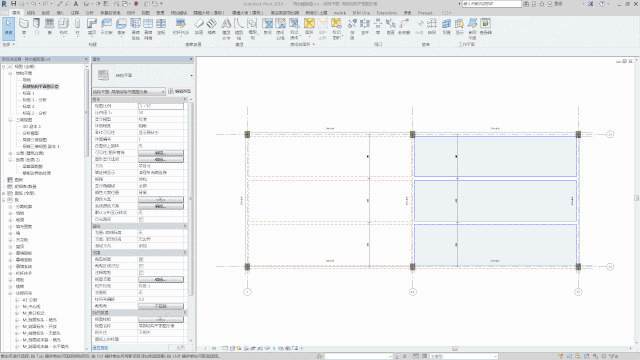Select the Door tool icon
The width and height of the screenshot is (640, 360).
37,27
